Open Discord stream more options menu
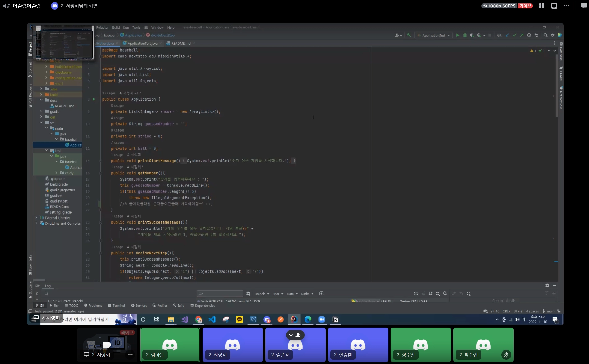Image resolution: width=589 pixels, height=364 pixels. (566, 6)
